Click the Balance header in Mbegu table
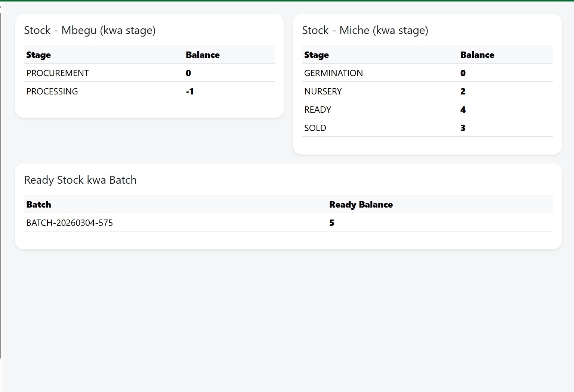This screenshot has height=392, width=574. 203,55
